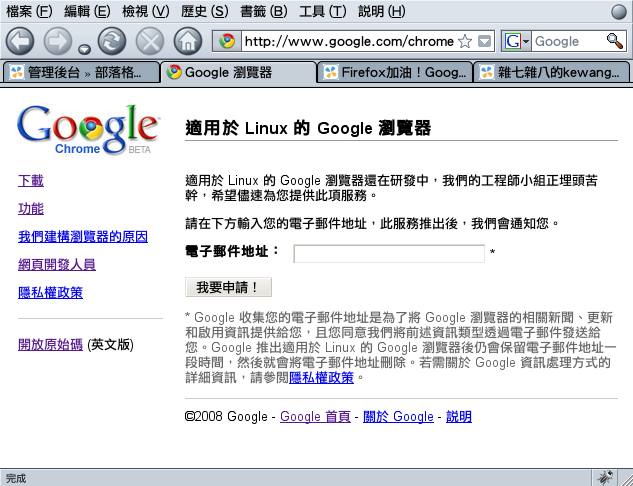633x486 pixels.
Task: Go to the Home page icon
Action: click(x=188, y=41)
